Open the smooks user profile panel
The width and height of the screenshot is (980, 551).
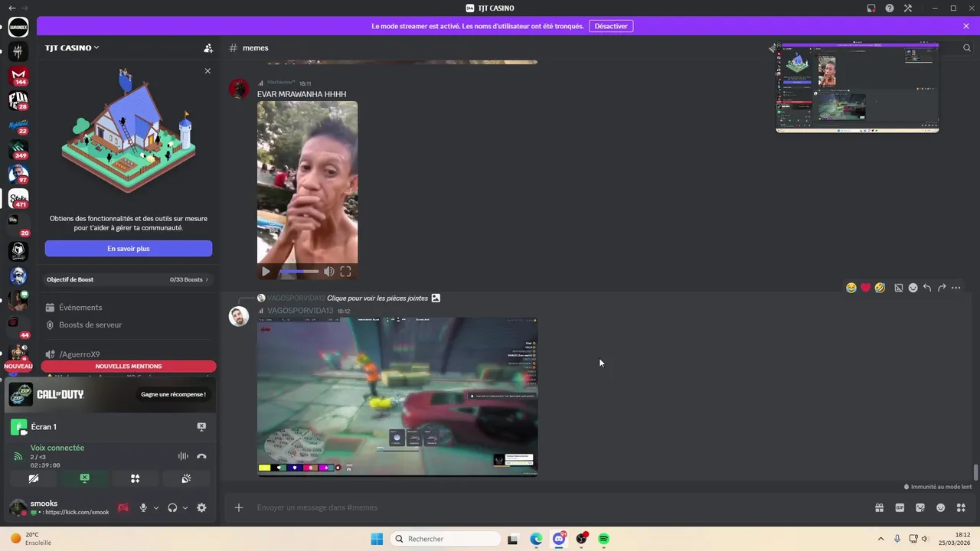pos(60,507)
